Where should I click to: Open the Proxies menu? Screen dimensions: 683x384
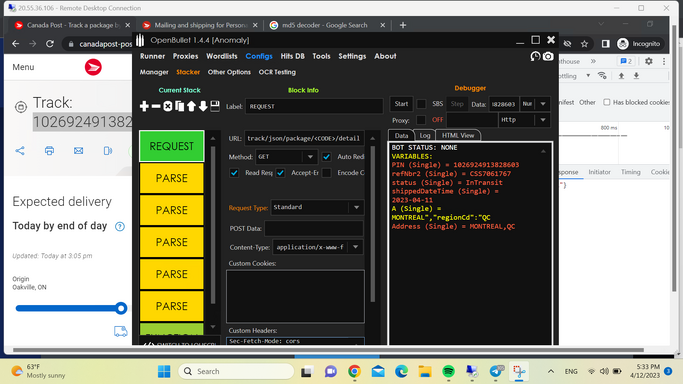tap(185, 56)
